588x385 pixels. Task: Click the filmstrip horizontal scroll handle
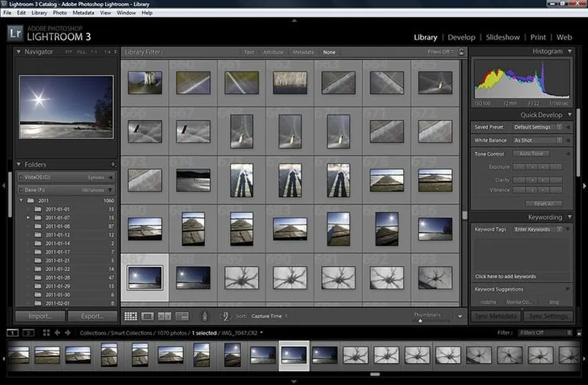coord(375,374)
